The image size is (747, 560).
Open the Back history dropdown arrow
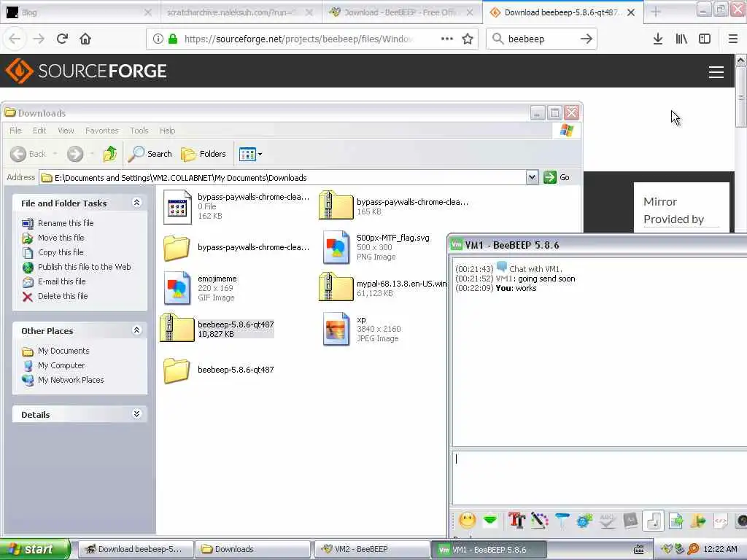pyautogui.click(x=55, y=154)
